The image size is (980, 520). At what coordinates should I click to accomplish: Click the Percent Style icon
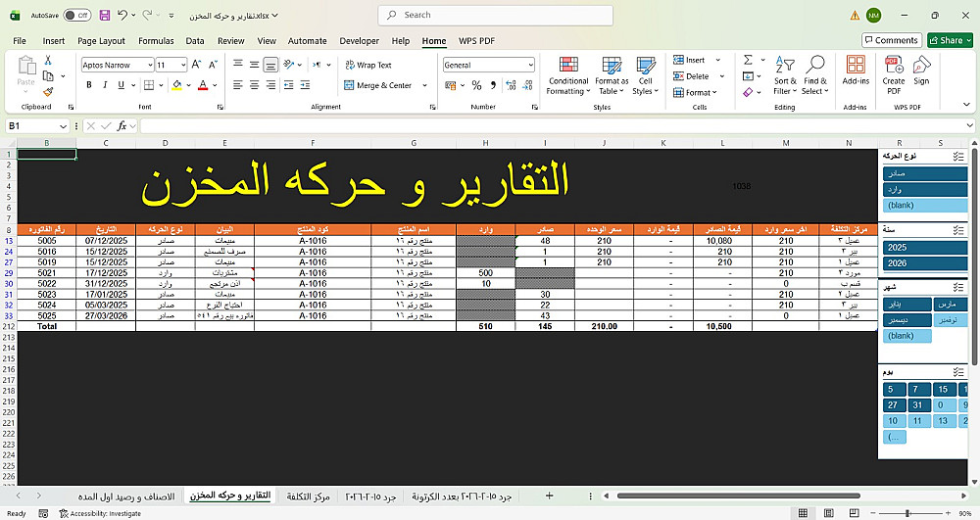coord(477,85)
